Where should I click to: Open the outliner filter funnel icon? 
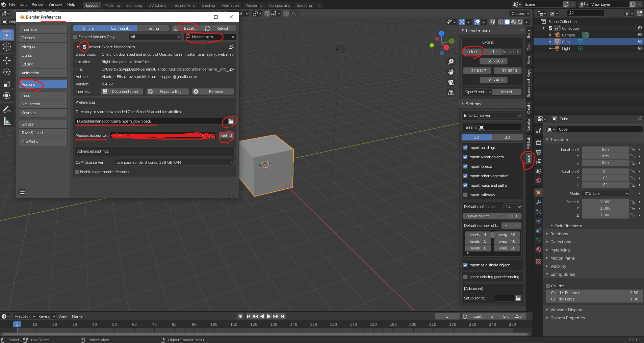click(627, 13)
